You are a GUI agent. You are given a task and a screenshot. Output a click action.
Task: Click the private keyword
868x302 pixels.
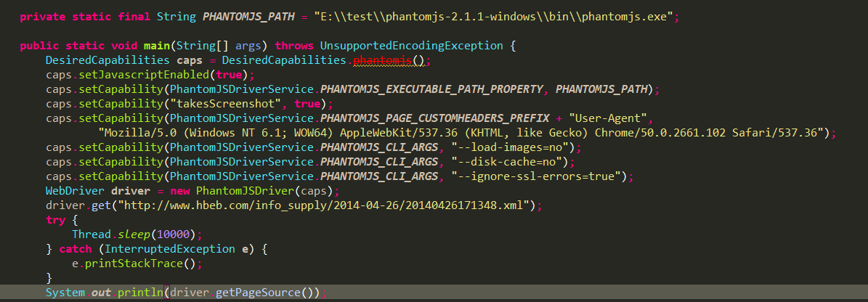click(43, 16)
